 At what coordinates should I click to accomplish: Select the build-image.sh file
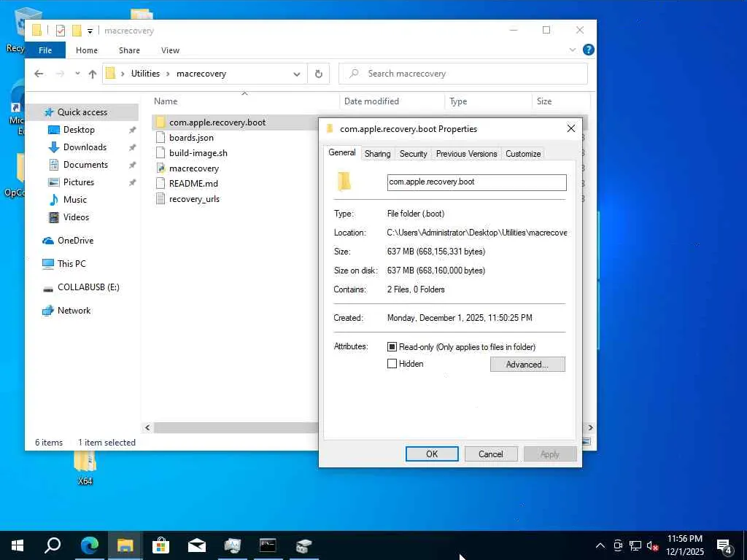198,153
